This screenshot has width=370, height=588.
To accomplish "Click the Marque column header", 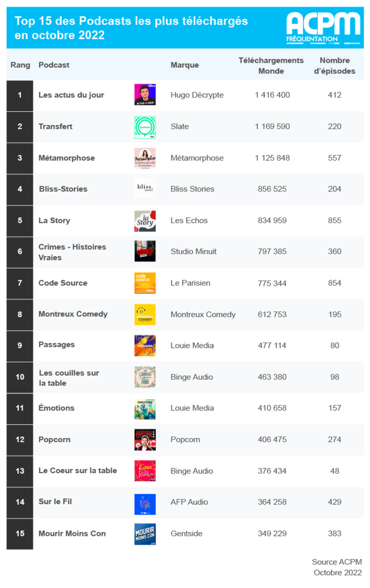I will (x=185, y=65).
